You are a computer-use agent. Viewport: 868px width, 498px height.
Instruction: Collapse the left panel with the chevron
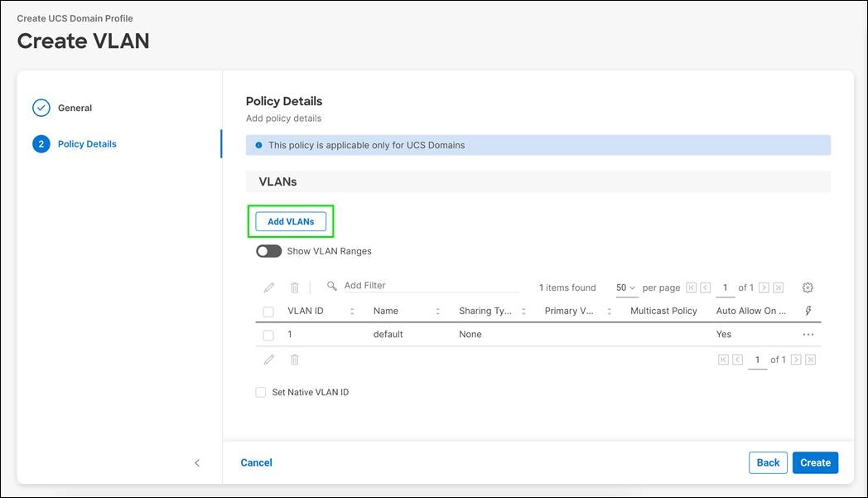(196, 462)
